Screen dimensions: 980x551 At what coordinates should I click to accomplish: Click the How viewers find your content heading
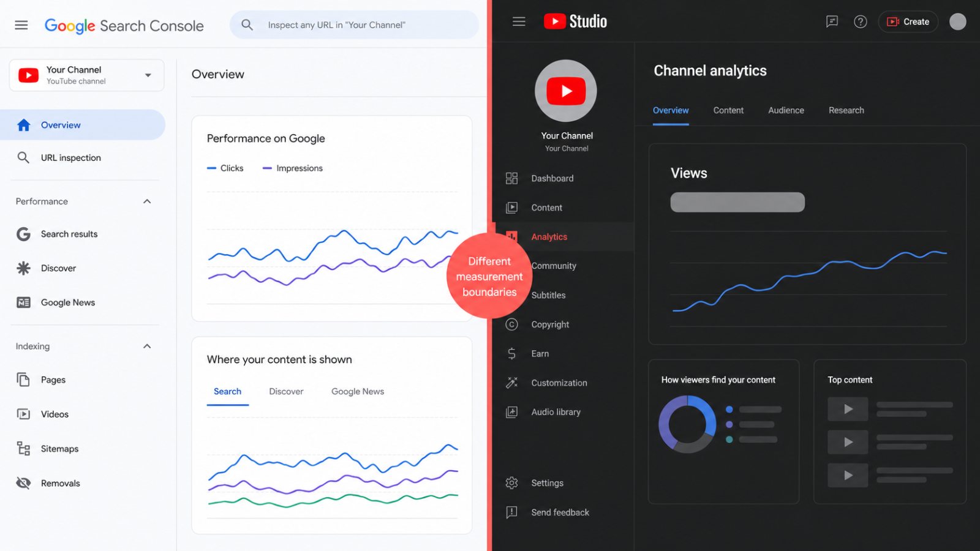click(718, 380)
